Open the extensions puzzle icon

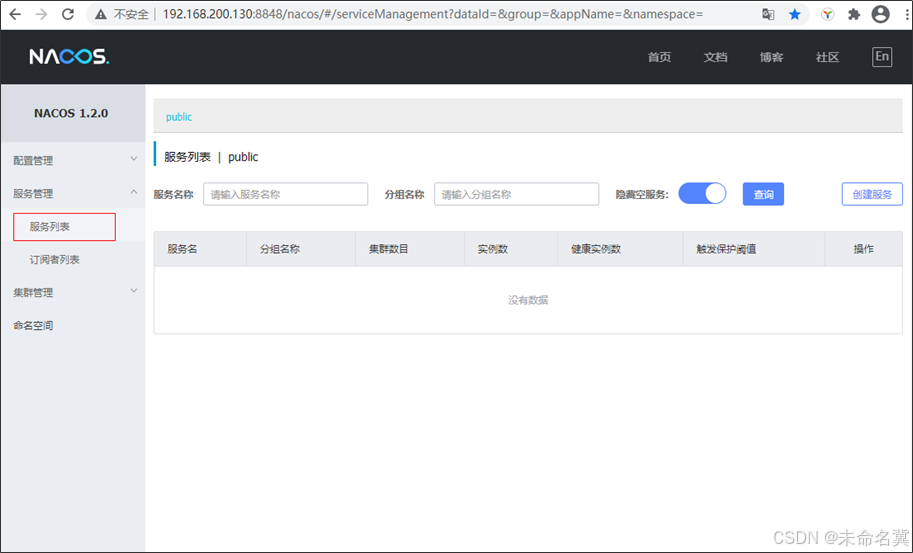coord(854,15)
